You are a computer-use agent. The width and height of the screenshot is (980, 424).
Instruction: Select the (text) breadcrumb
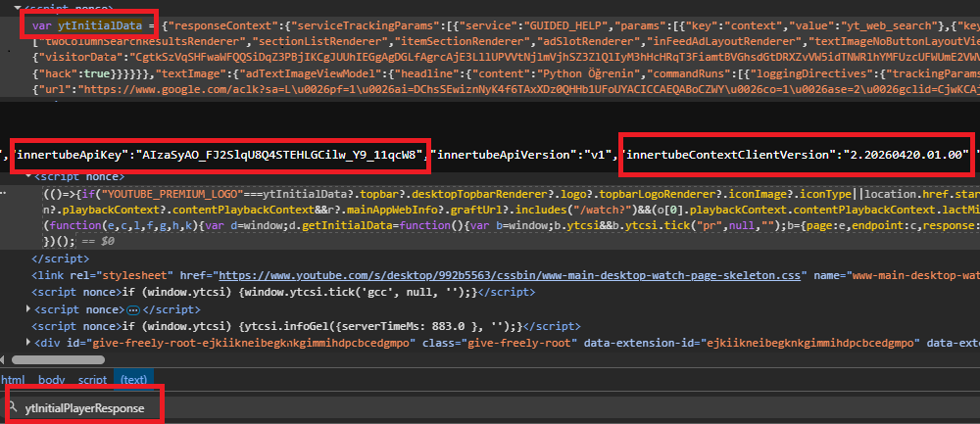[x=133, y=379]
